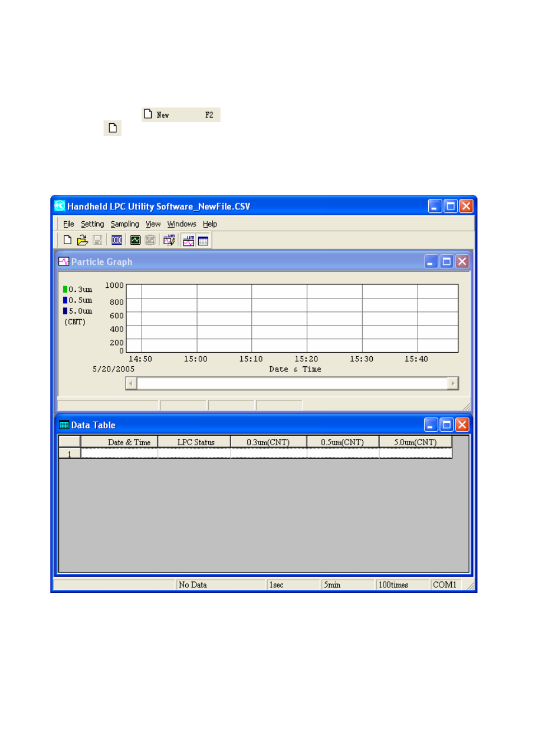The image size is (534, 756).
Task: Click the 5min status bar entry
Action: 348,585
